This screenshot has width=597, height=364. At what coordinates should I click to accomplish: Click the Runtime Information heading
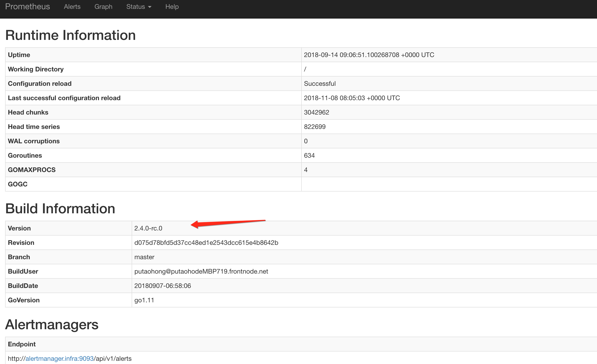70,35
